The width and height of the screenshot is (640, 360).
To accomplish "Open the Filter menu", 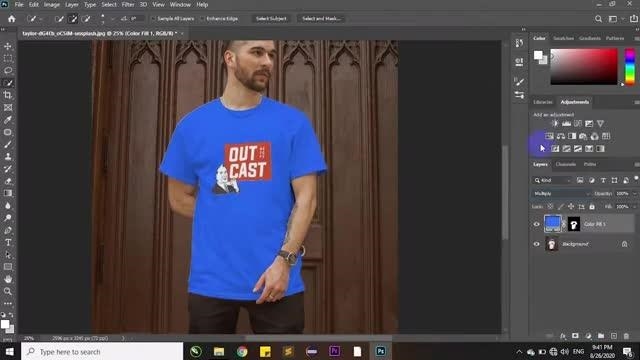I will pyautogui.click(x=128, y=5).
